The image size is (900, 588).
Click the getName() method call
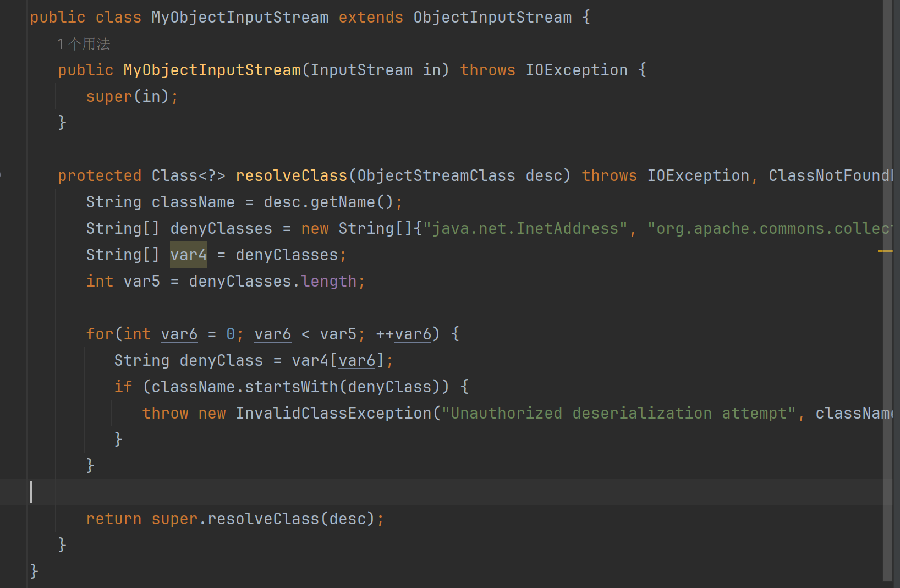click(x=352, y=202)
